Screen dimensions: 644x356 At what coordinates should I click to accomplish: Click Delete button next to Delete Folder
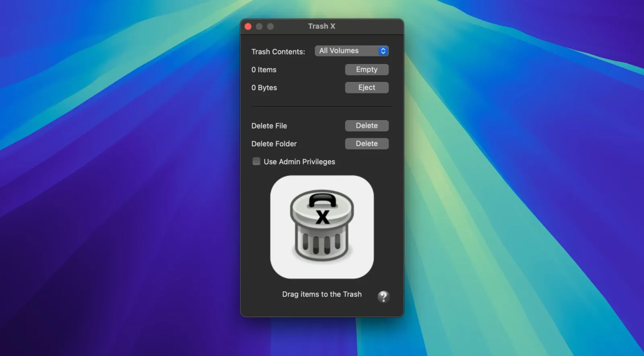coord(366,144)
